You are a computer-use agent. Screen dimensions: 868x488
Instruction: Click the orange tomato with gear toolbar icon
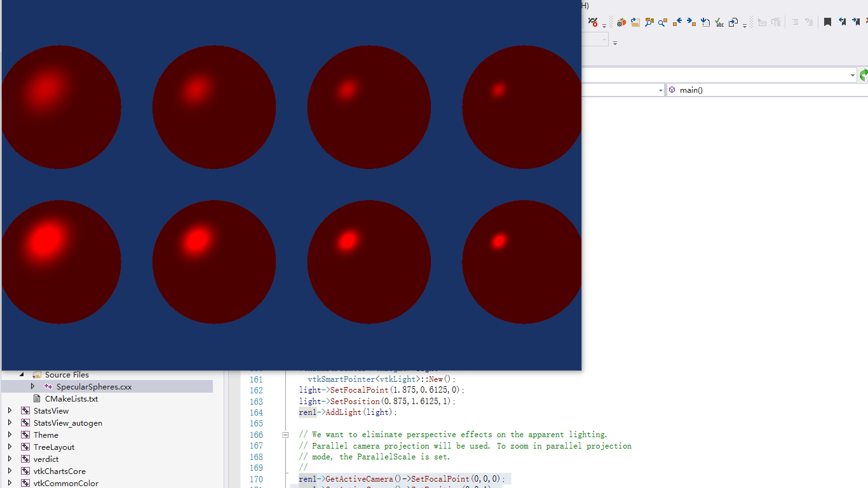pyautogui.click(x=621, y=22)
